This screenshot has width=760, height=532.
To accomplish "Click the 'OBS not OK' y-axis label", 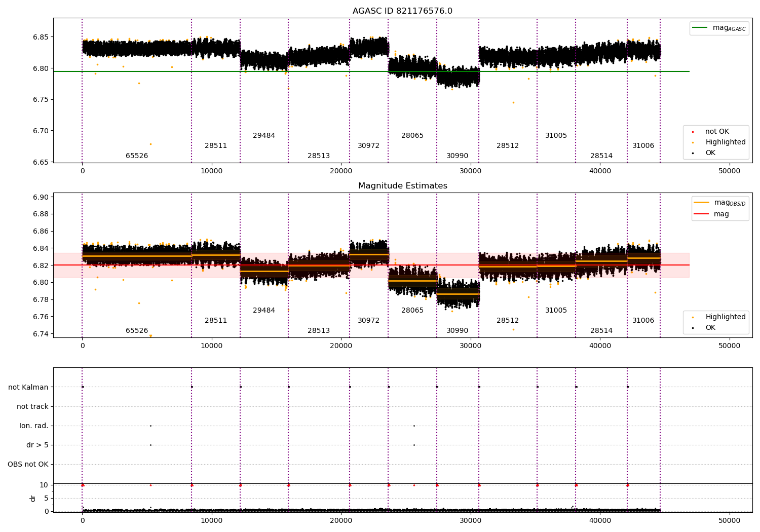I will 28,465.
